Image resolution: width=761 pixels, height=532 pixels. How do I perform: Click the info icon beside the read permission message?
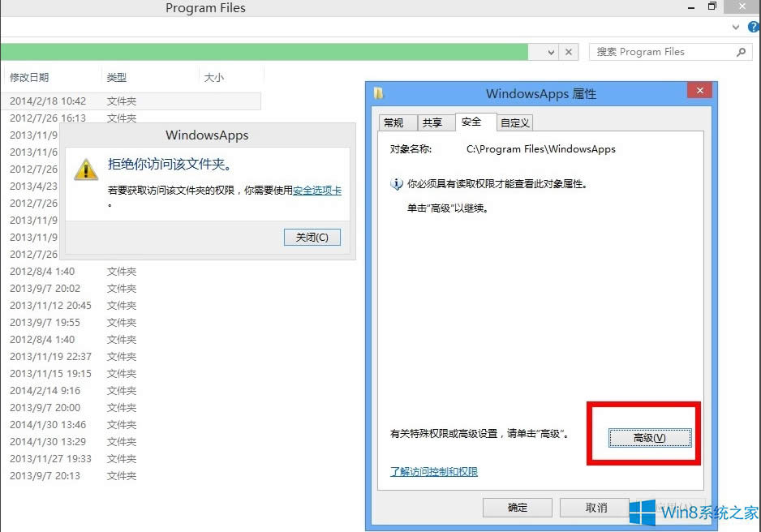click(x=395, y=183)
